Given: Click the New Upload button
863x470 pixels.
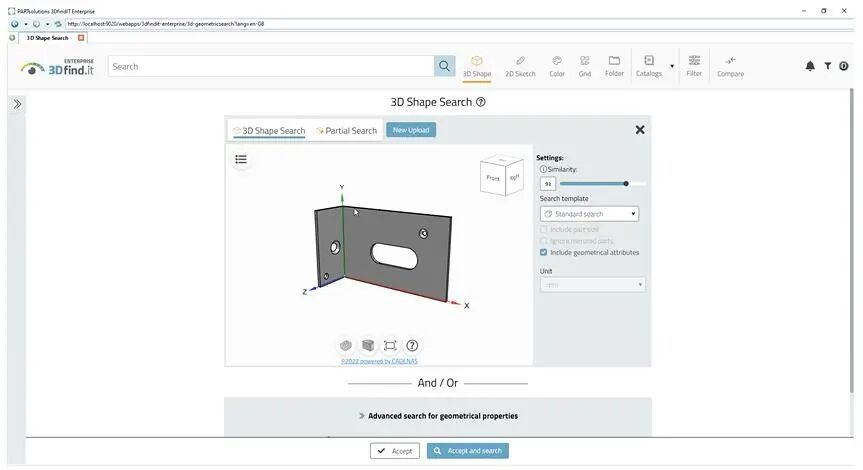Looking at the screenshot, I should point(411,130).
